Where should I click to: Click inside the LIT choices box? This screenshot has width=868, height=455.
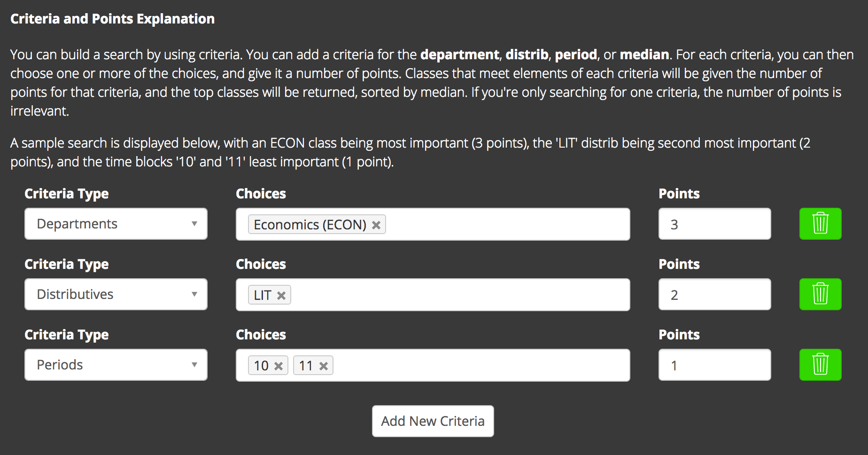point(460,295)
